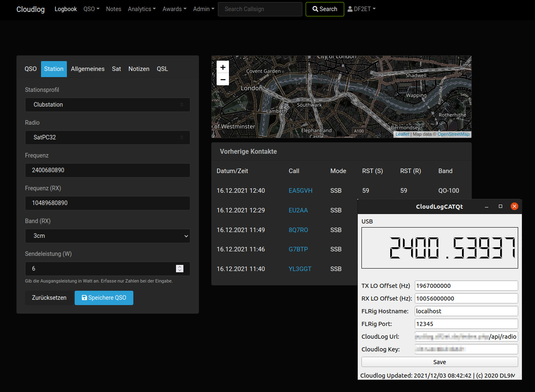Click the Search button with magnifier icon

click(325, 9)
